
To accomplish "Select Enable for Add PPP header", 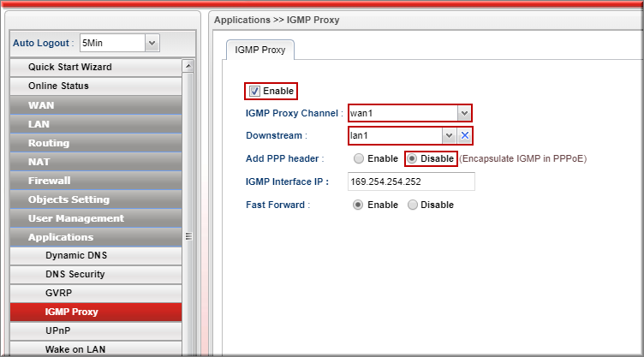I will click(x=358, y=158).
